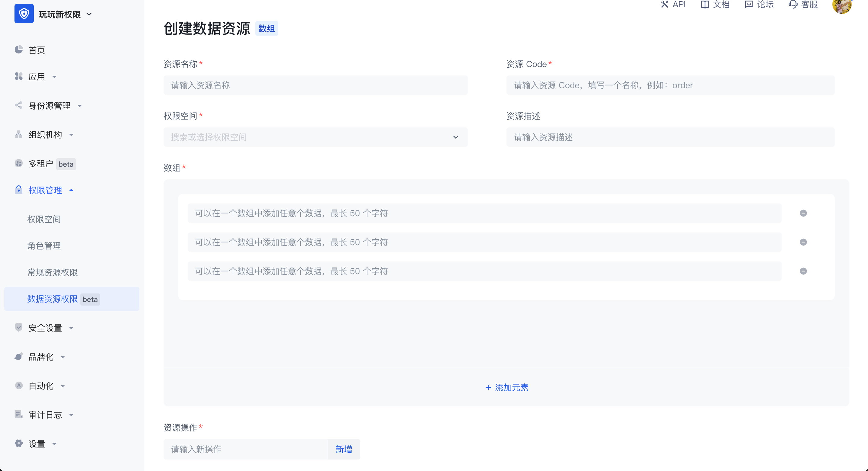Open 安全设置 via its shield icon

click(x=19, y=327)
